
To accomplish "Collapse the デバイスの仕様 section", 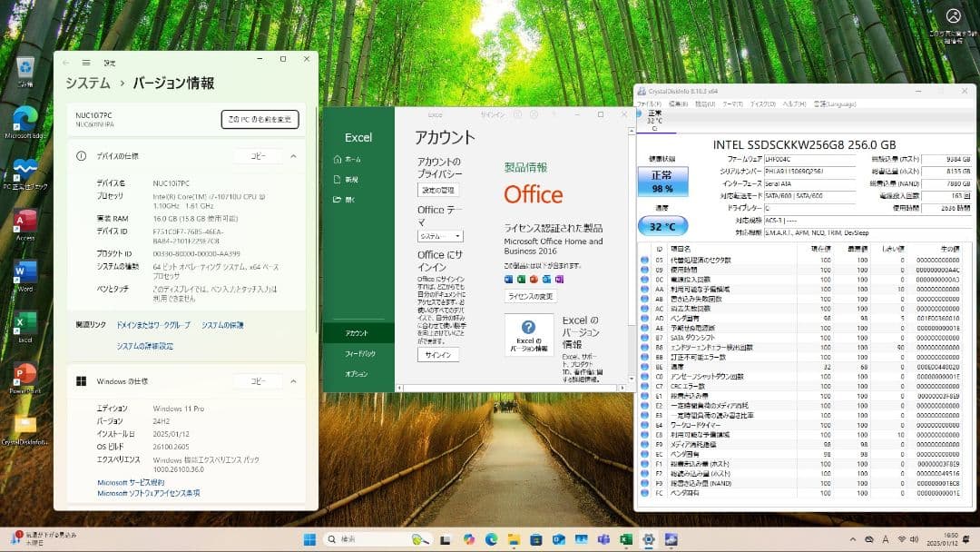I will 295,154.
